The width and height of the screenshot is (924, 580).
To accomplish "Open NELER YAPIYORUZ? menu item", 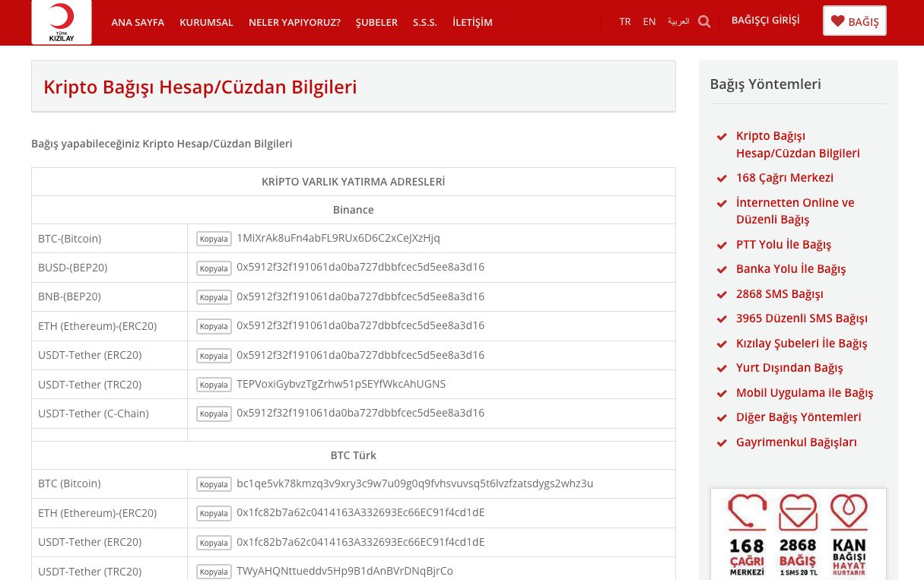I will point(294,22).
